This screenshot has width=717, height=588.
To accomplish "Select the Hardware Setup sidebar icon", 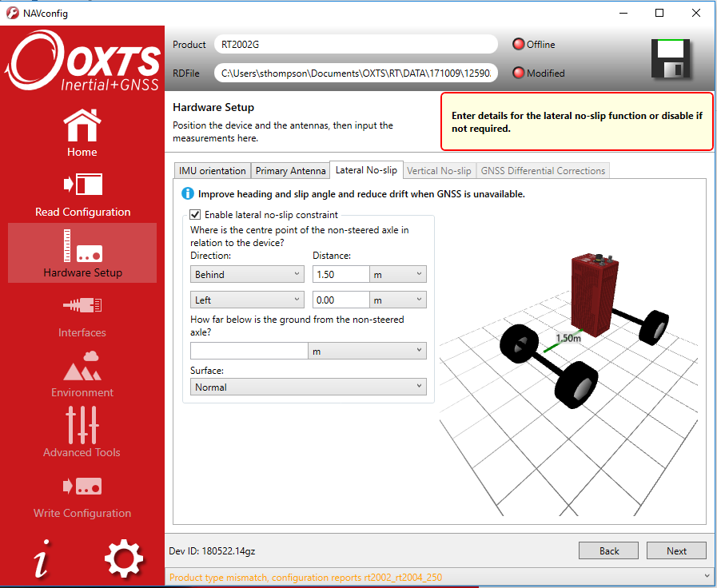I will 83,246.
